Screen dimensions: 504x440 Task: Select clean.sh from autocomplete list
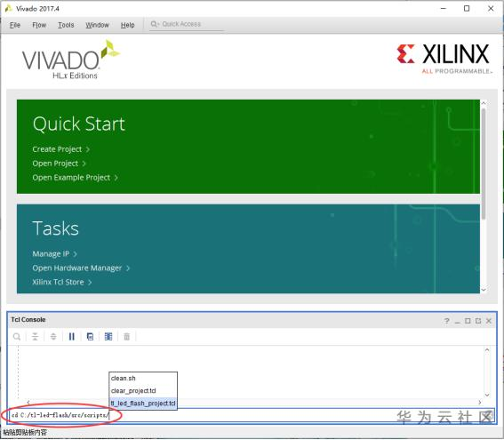click(x=143, y=379)
